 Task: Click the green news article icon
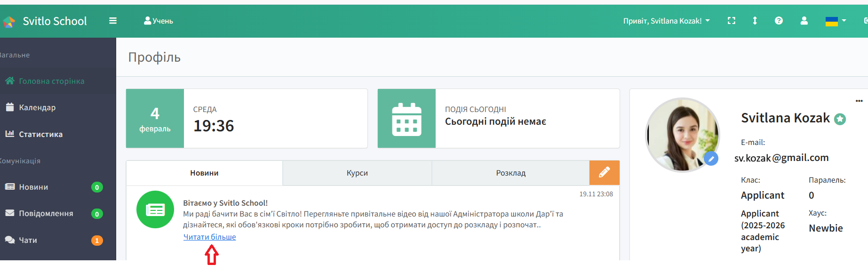click(x=155, y=210)
